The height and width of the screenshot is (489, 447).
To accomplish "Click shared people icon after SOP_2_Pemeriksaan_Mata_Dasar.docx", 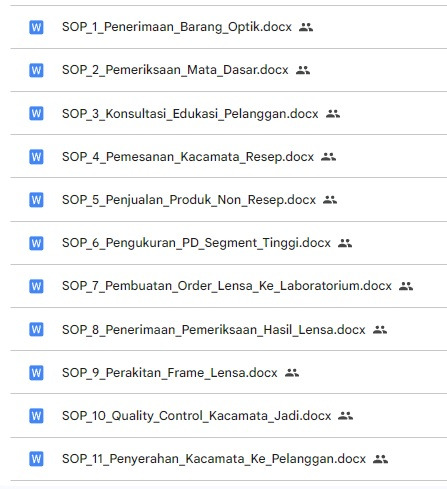I will [303, 70].
